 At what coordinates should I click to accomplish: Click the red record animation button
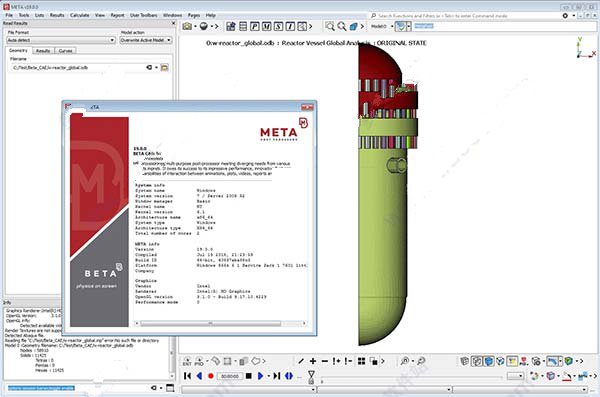pos(210,376)
